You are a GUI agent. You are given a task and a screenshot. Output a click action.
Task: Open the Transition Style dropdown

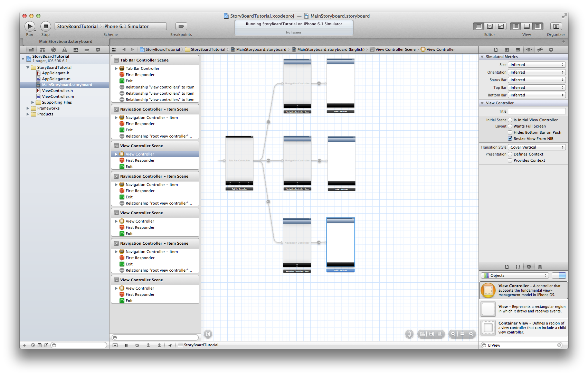click(x=537, y=147)
